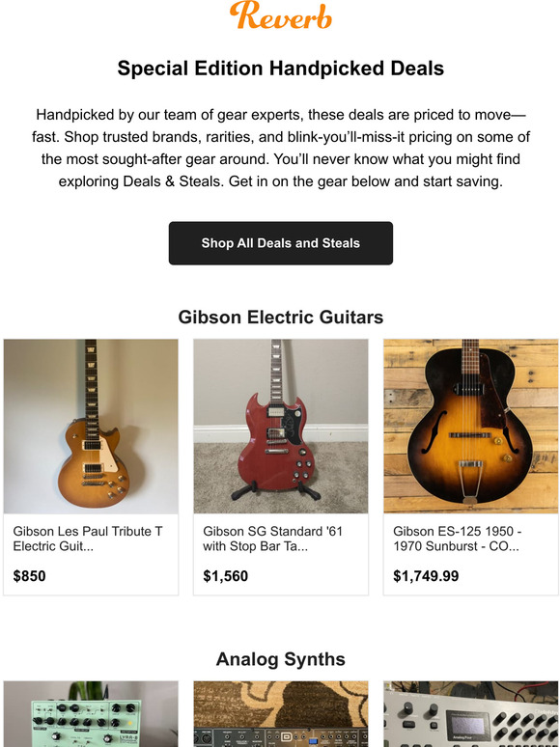Open Shop All Deals and Steals
Screen dimensions: 560x747
pos(281,243)
